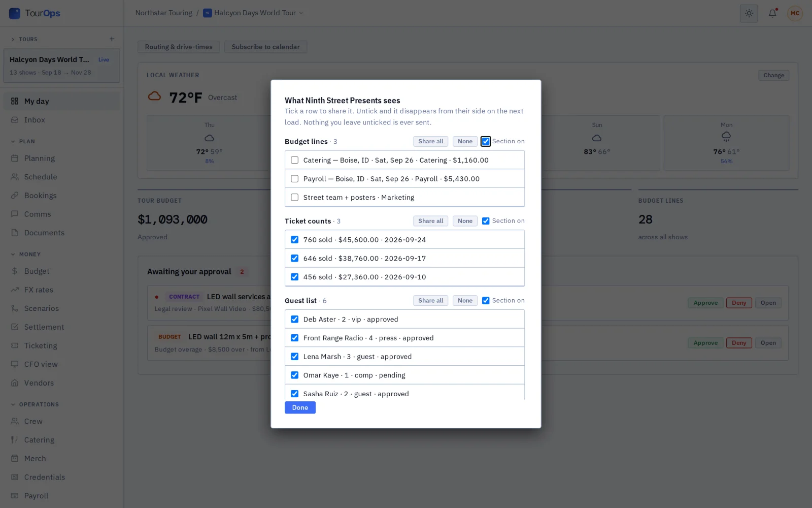Click the Northstar Touring breadcrumb
This screenshot has width=812, height=508.
click(164, 13)
